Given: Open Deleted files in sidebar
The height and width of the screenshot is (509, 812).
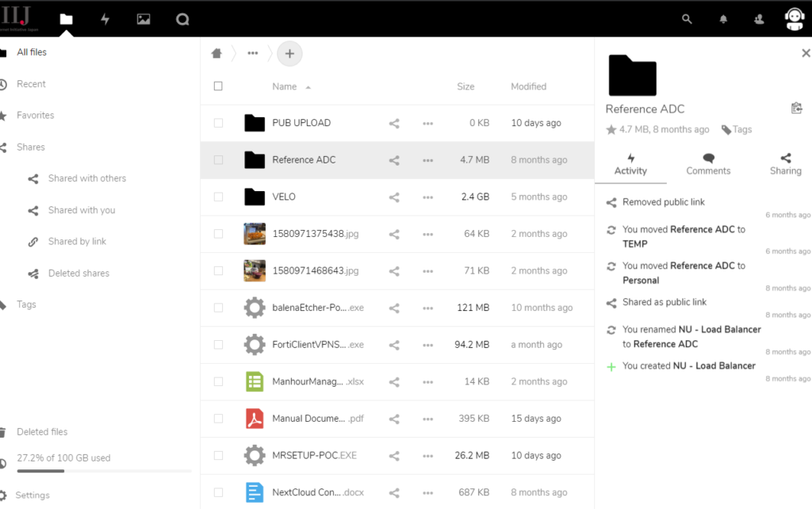Looking at the screenshot, I should pyautogui.click(x=42, y=432).
